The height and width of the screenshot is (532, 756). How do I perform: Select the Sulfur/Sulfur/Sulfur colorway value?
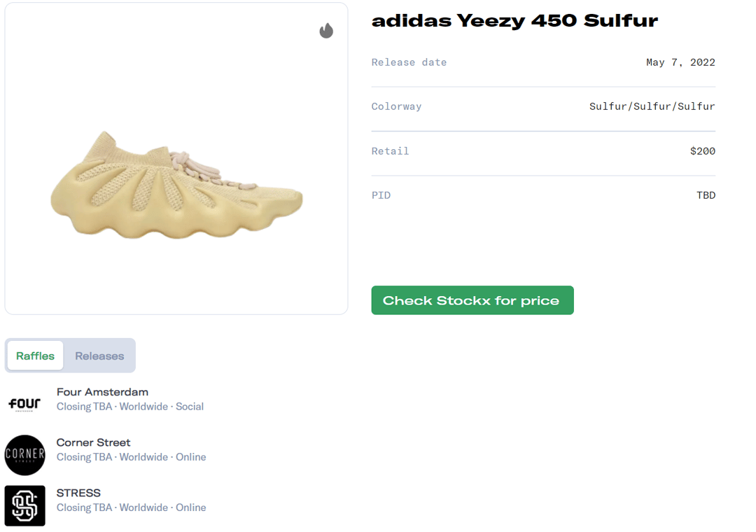point(652,106)
